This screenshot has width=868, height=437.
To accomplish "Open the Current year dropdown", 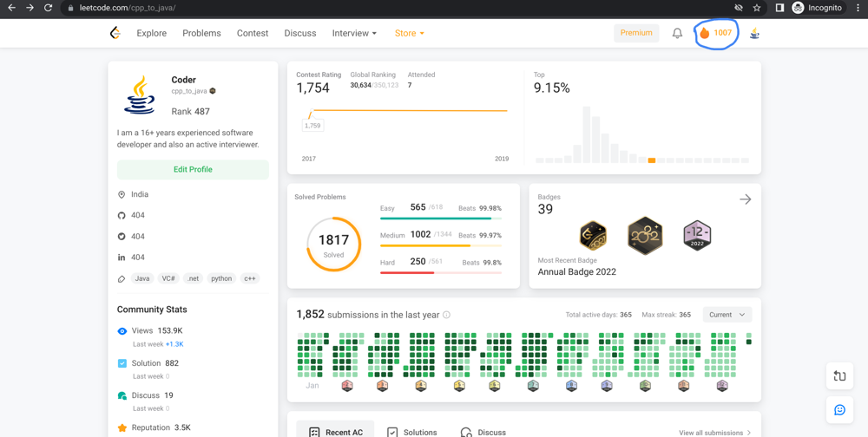I will coord(727,315).
